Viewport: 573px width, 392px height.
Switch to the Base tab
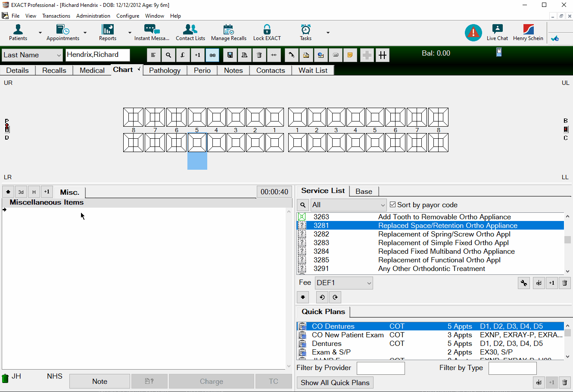(364, 191)
